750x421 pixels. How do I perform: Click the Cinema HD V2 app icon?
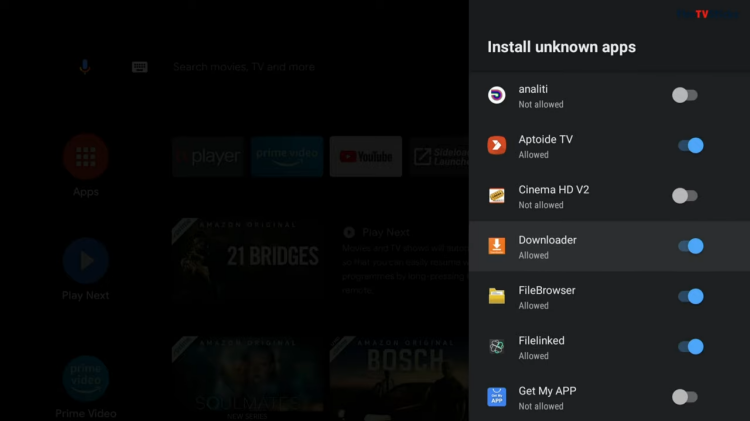[x=496, y=195]
